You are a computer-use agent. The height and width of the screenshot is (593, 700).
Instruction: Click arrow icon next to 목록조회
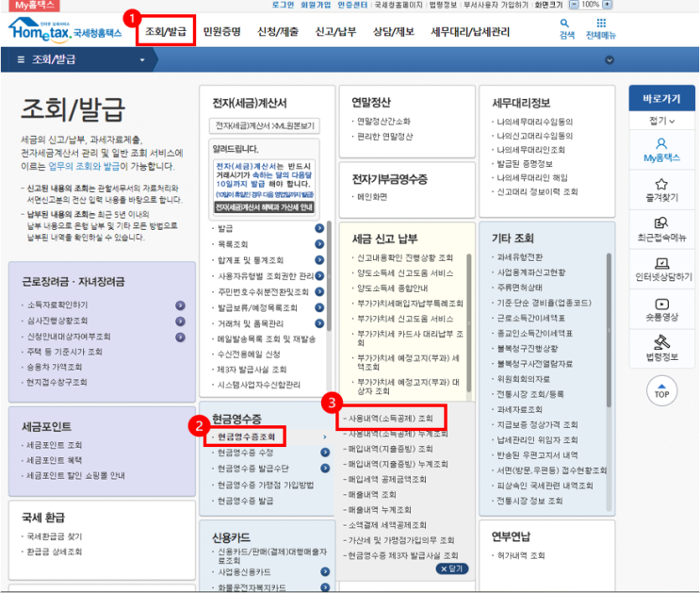coord(319,244)
